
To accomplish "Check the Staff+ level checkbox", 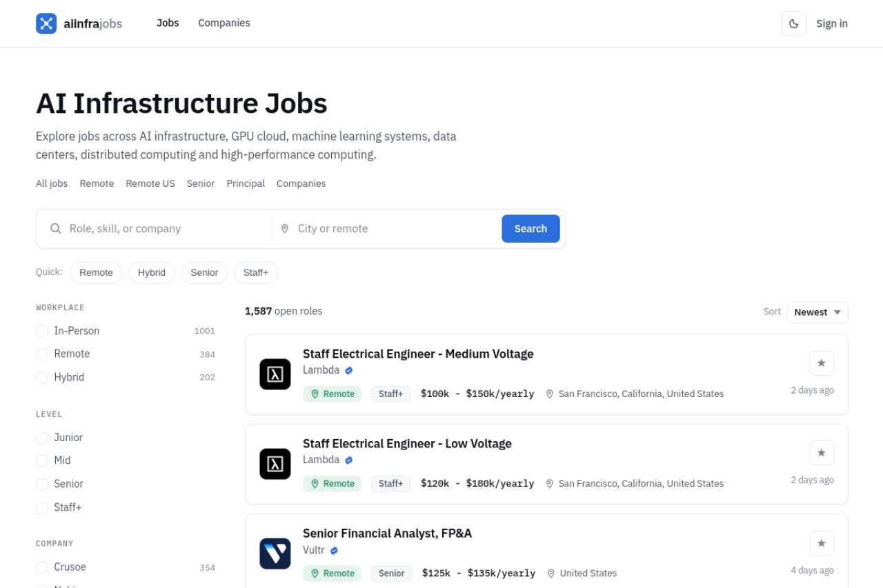I will (x=42, y=507).
